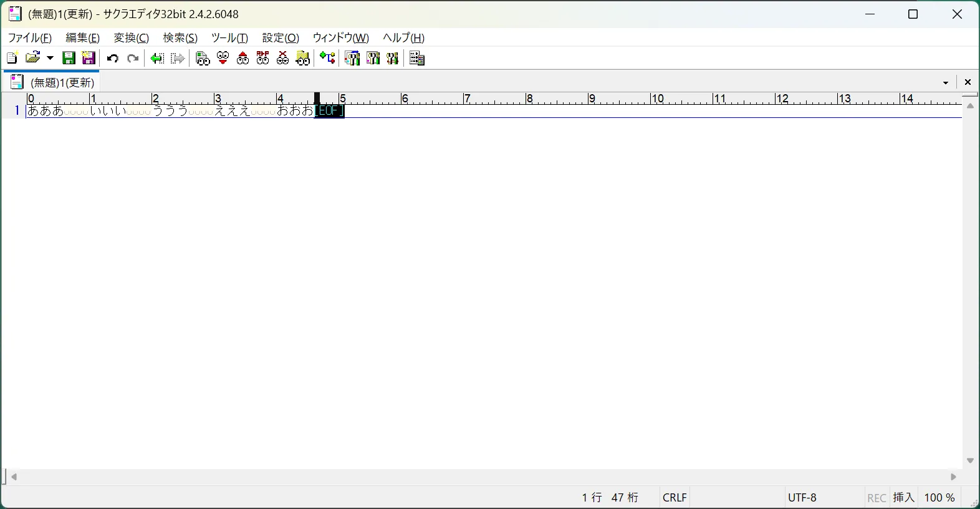Open the command list icon

coord(417,58)
